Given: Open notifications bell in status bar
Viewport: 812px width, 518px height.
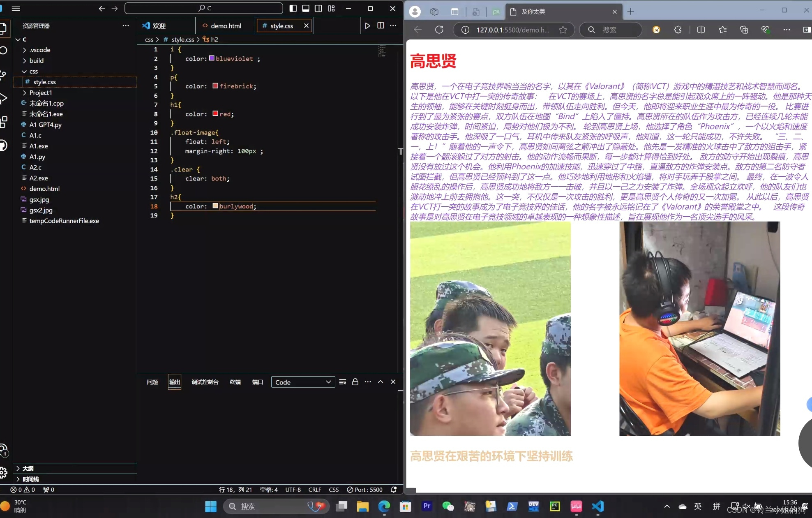Looking at the screenshot, I should (x=394, y=490).
